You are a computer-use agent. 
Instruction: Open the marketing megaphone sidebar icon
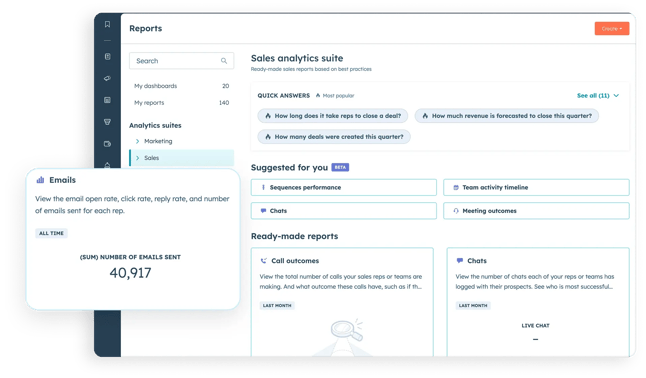tap(107, 78)
